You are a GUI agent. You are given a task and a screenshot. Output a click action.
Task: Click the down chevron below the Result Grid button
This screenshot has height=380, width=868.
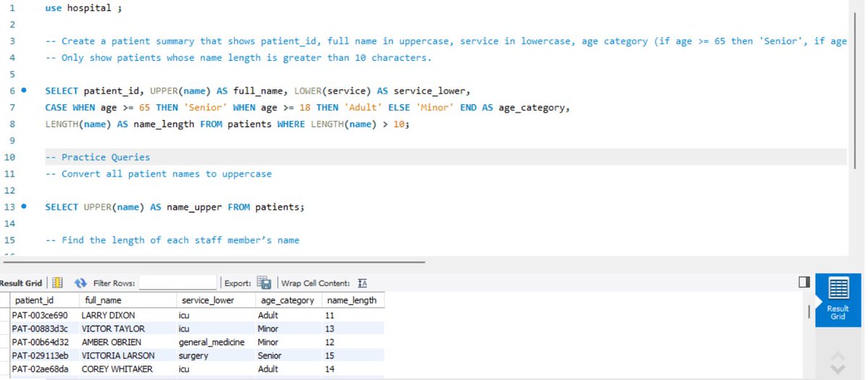coord(838,369)
